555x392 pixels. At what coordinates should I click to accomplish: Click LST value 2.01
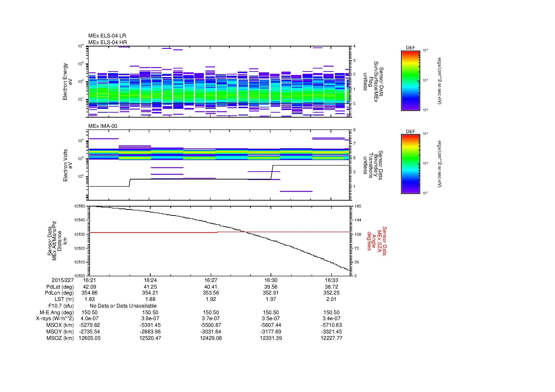point(332,299)
